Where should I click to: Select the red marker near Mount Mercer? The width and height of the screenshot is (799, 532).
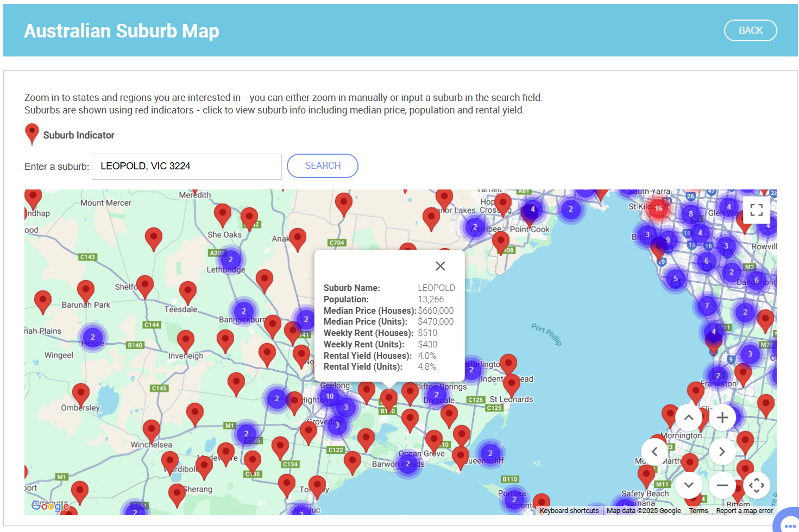point(154,237)
